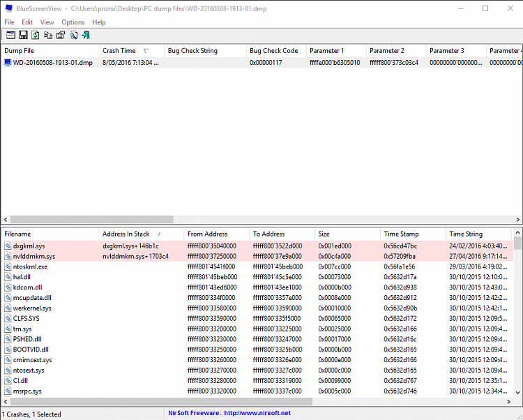The height and width of the screenshot is (420, 523).
Task: Click the file icon next to mcupdate.dll
Action: 8,298
